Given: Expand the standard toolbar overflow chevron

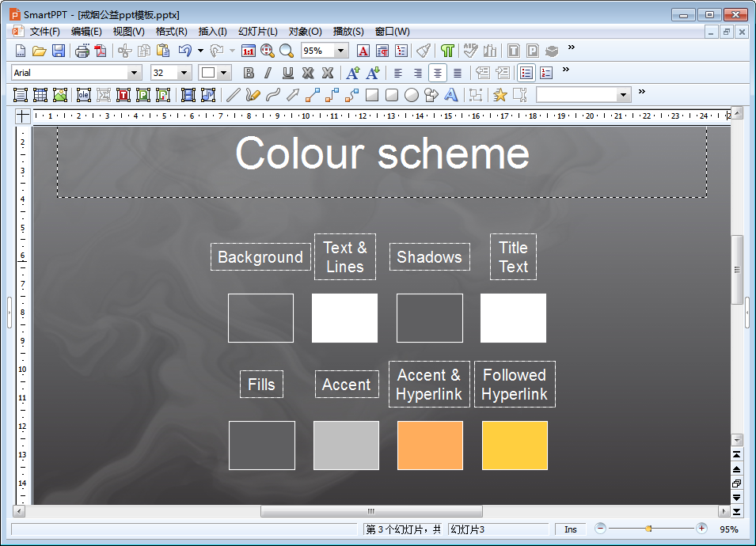Looking at the screenshot, I should (572, 47).
